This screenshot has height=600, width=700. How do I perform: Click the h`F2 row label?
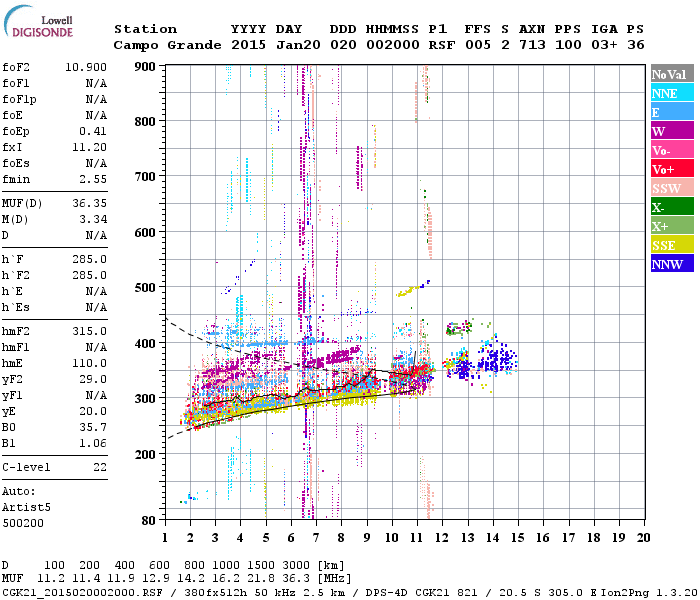pyautogui.click(x=16, y=275)
